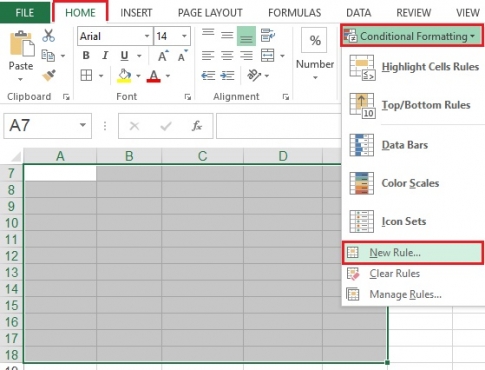Open Alignment settings dialog launcher

[286, 97]
